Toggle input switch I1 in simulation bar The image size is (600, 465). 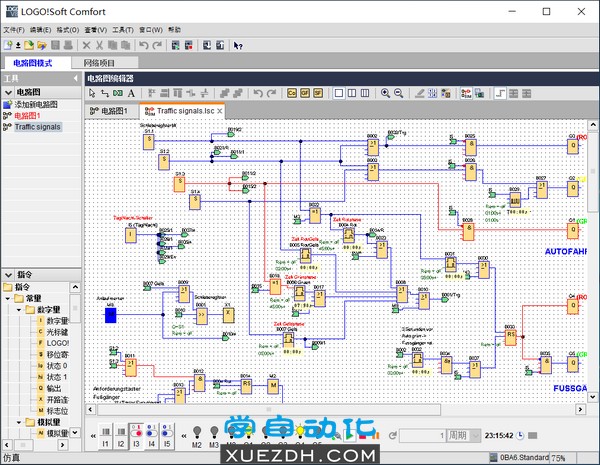(x=106, y=436)
